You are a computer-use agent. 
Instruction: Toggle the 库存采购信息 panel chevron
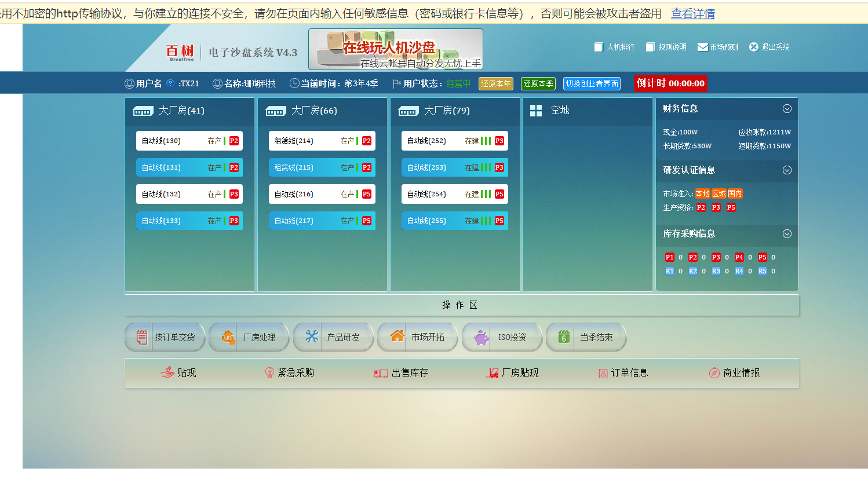[x=787, y=234]
